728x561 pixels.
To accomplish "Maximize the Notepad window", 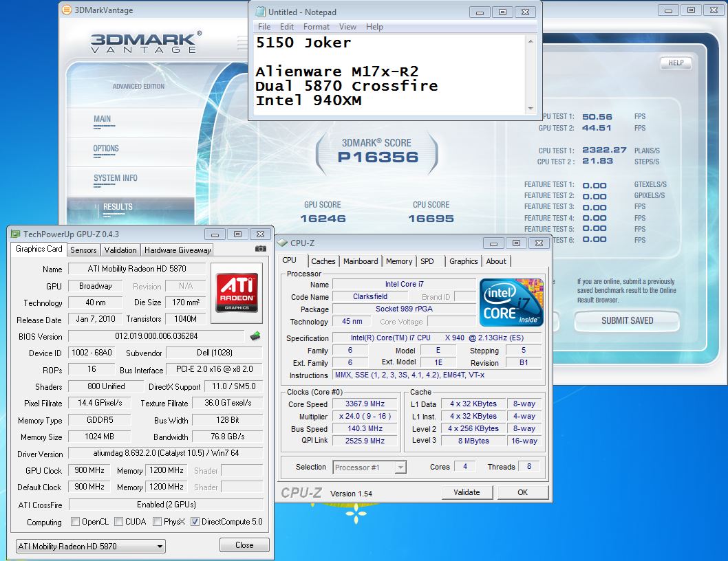I will pyautogui.click(x=502, y=12).
